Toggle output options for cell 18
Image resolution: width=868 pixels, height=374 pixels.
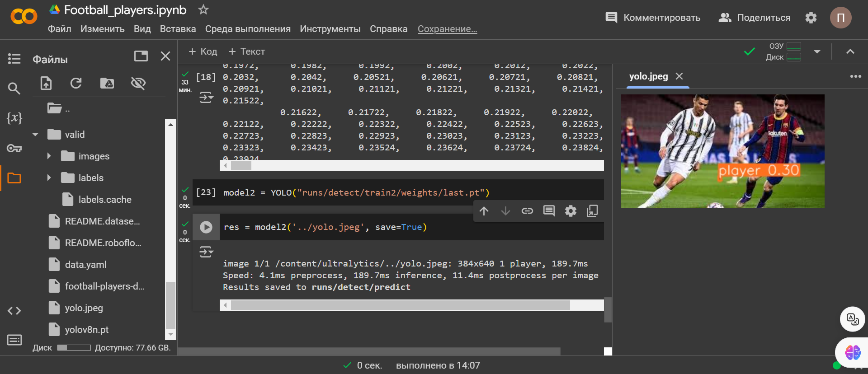(x=206, y=97)
